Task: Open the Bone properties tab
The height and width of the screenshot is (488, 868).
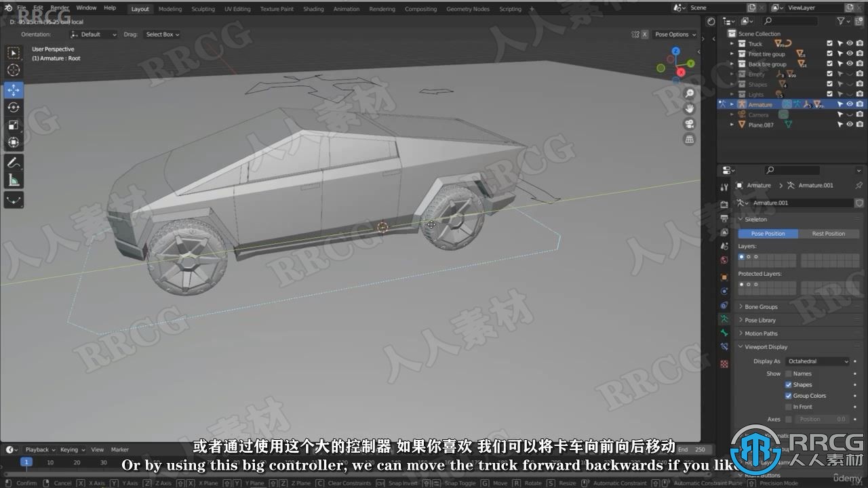Action: pos(724,333)
